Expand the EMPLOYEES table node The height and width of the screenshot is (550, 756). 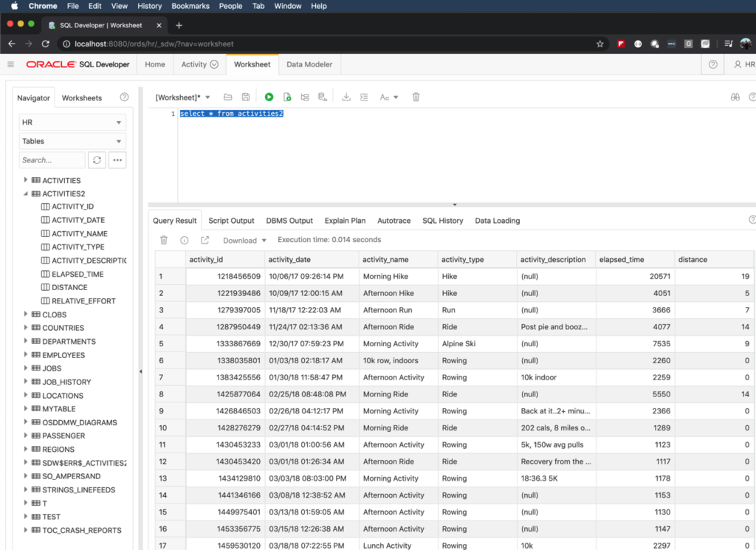[26, 355]
